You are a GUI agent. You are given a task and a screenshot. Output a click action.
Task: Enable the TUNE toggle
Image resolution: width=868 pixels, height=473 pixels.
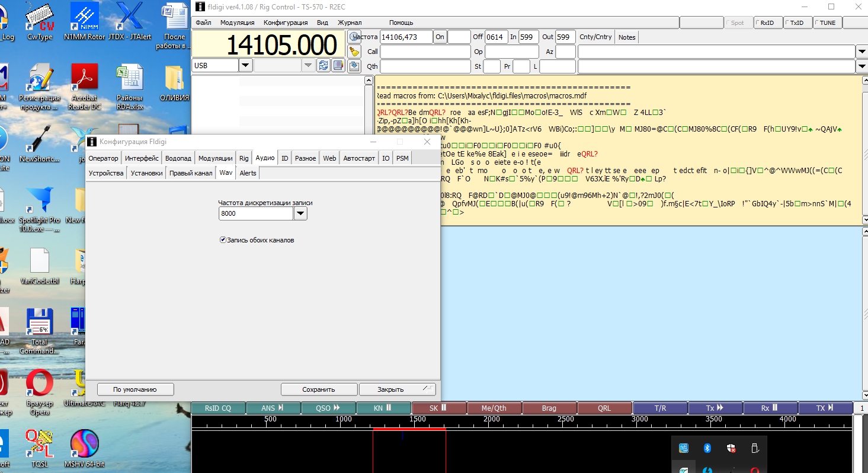[x=827, y=23]
